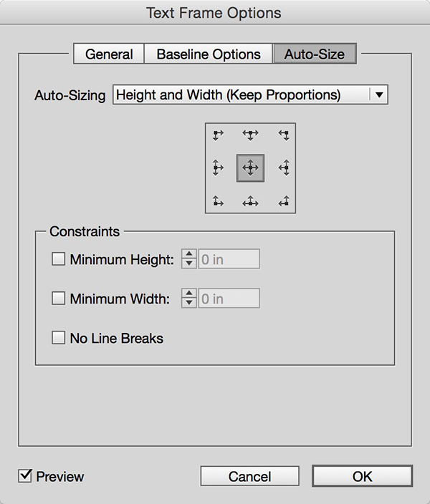This screenshot has width=430, height=504.
Task: Select the center reference point icon
Action: (250, 168)
